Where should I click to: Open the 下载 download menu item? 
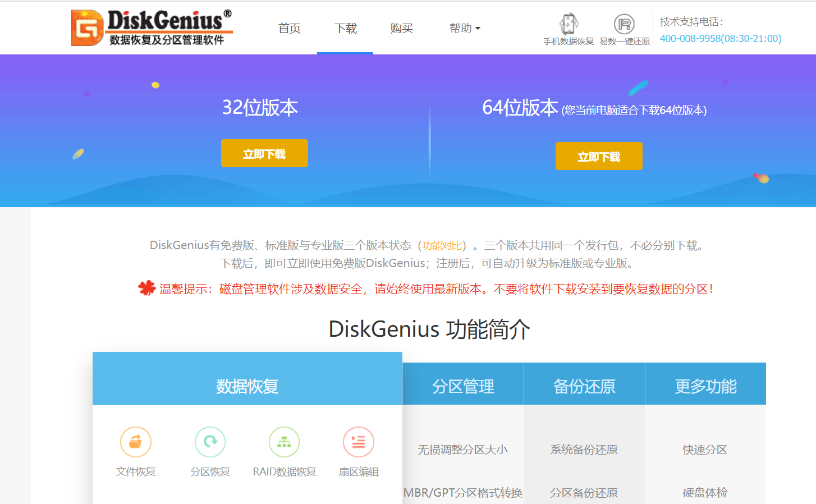pos(346,28)
